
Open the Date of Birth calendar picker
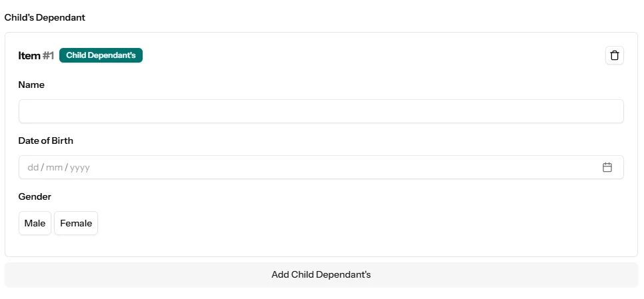tap(607, 167)
